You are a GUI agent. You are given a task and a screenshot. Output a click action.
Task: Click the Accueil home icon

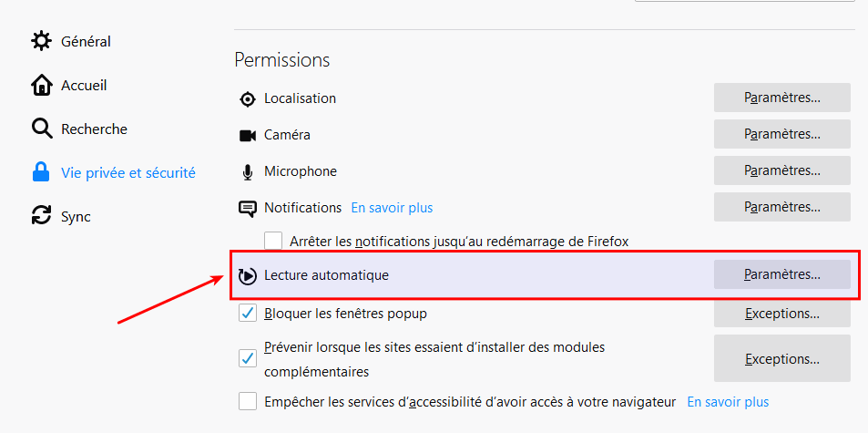tap(42, 85)
